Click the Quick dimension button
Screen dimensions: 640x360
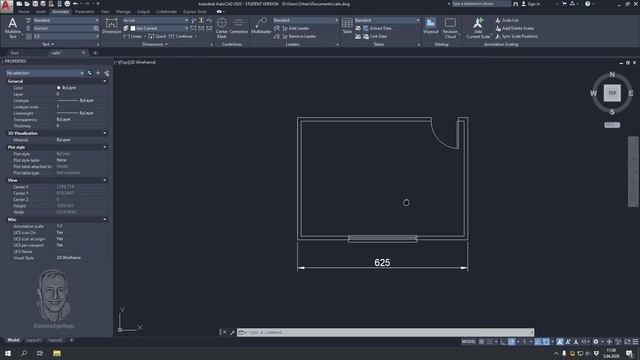pyautogui.click(x=158, y=36)
